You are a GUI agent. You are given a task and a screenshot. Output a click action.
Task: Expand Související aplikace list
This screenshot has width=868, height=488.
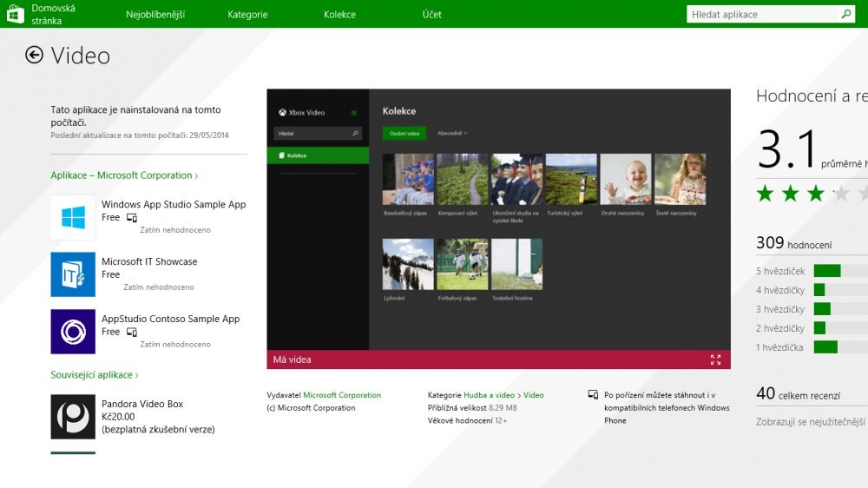coord(94,374)
